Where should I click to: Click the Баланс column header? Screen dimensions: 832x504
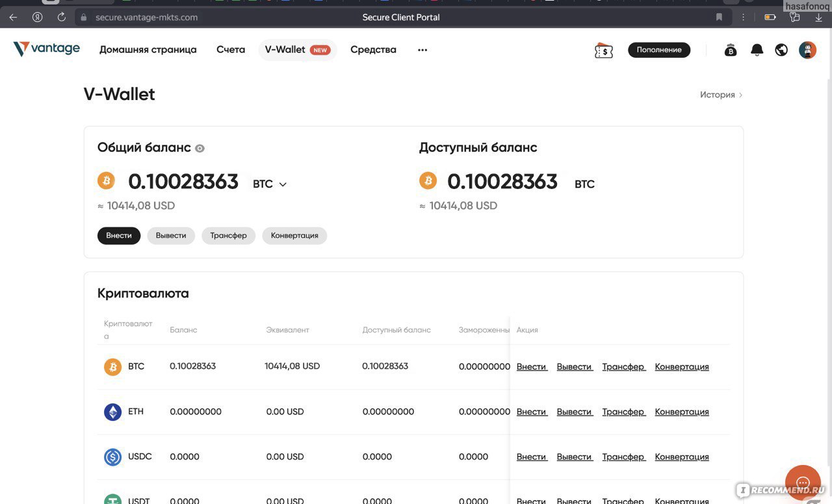183,330
